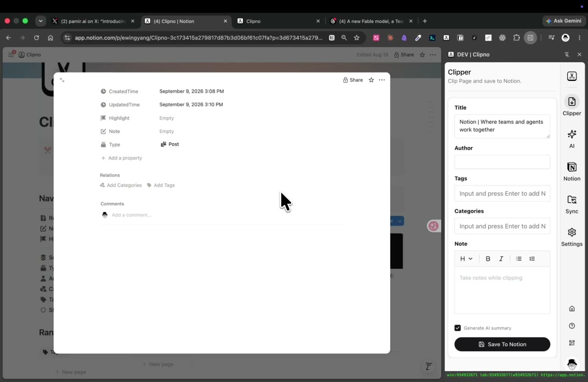This screenshot has width=588, height=382.
Task: Click the Clipno logo at sidebar top
Action: [x=572, y=76]
